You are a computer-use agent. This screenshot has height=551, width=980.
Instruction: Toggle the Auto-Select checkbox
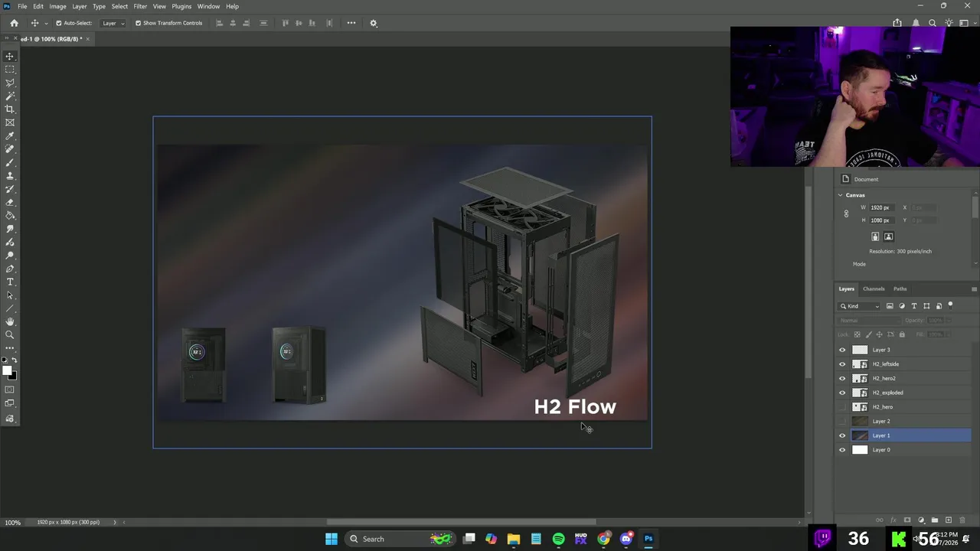pyautogui.click(x=58, y=23)
